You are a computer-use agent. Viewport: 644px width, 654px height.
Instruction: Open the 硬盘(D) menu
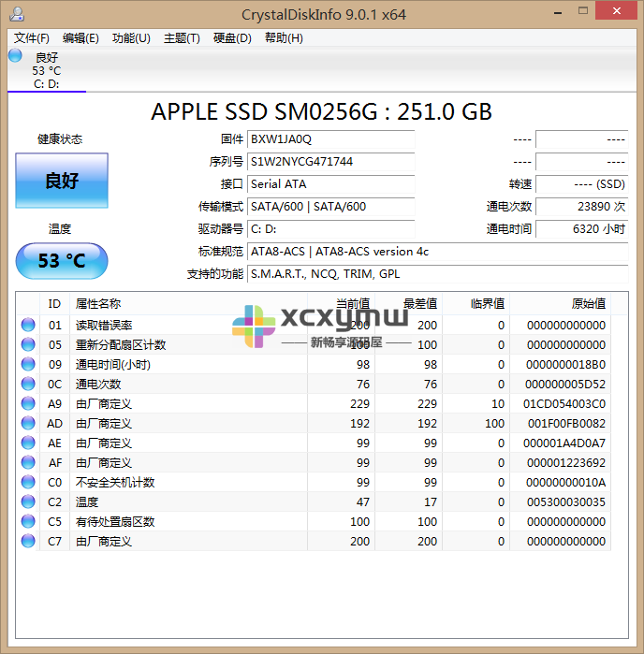[x=232, y=38]
